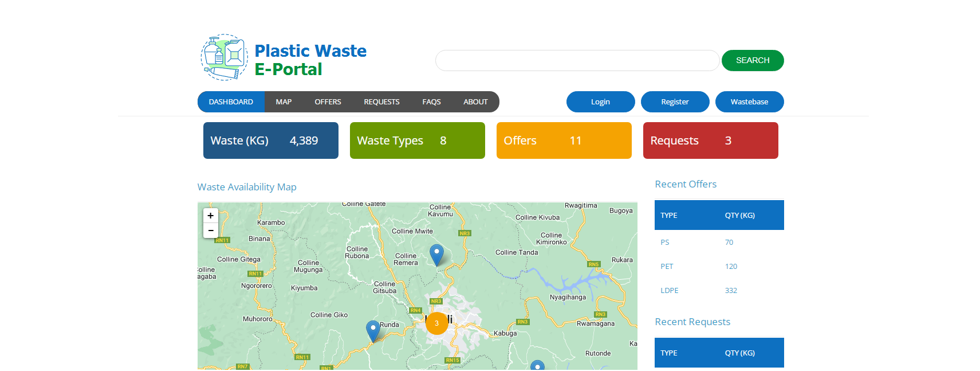Select the blue map marker beside Runda

pyautogui.click(x=373, y=331)
